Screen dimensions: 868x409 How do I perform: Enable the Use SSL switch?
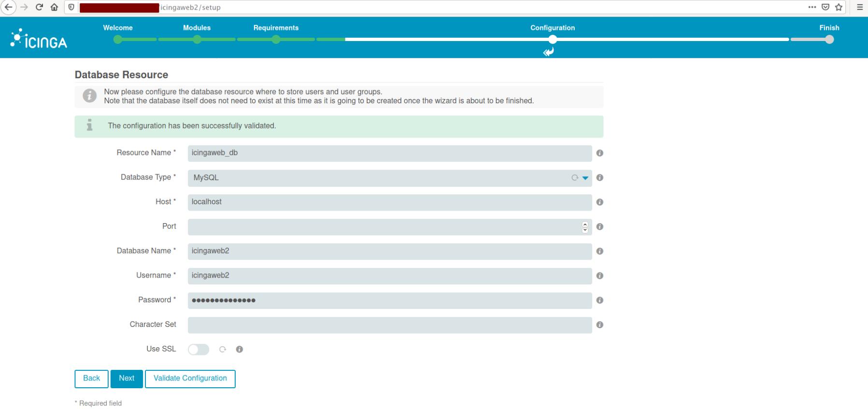click(199, 350)
